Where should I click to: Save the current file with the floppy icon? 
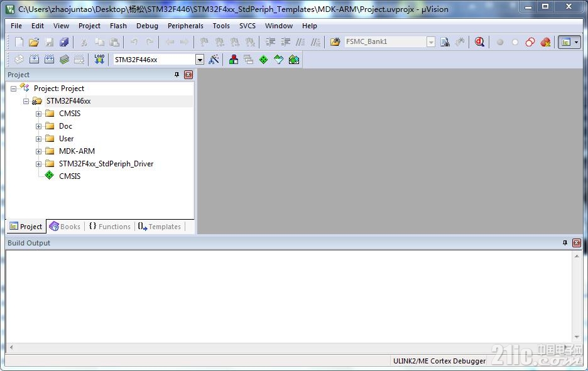tap(49, 42)
